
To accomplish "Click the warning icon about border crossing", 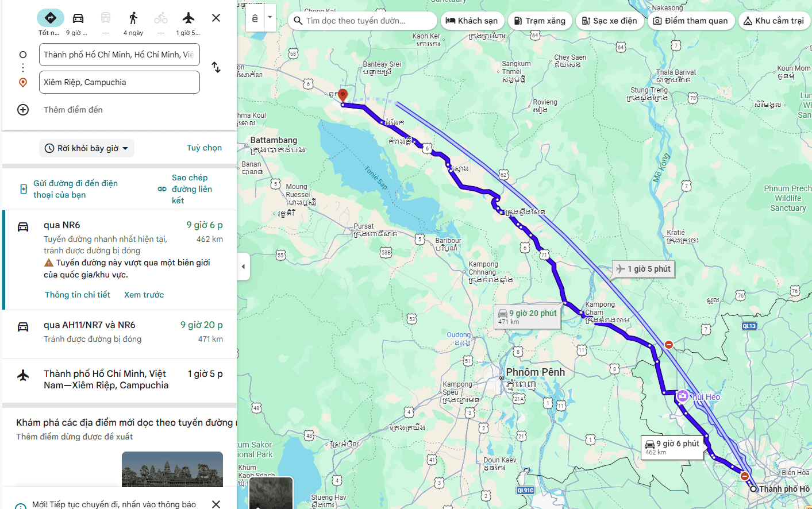I will pos(49,263).
